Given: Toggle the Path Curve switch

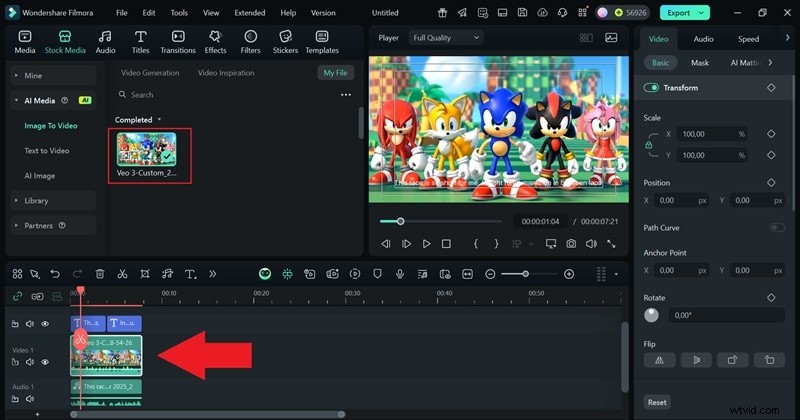Looking at the screenshot, I should coord(777,228).
